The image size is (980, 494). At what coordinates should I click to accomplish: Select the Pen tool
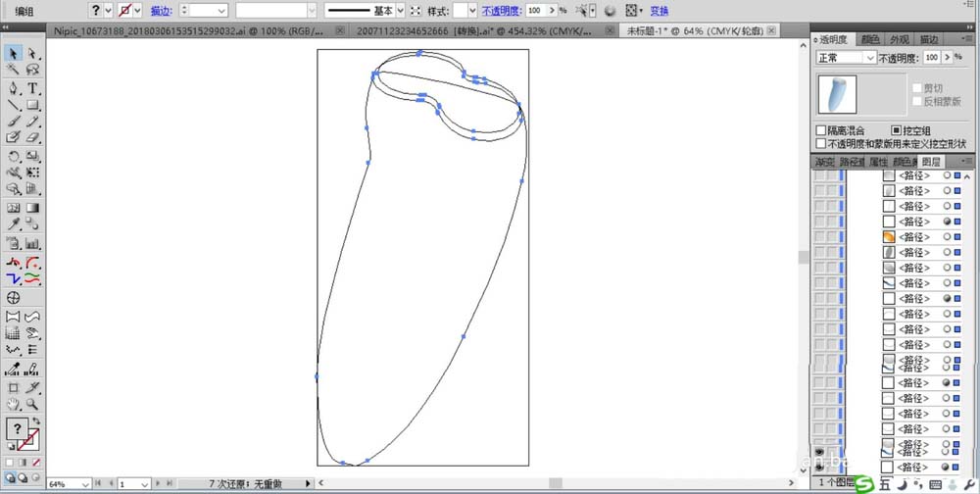point(14,88)
